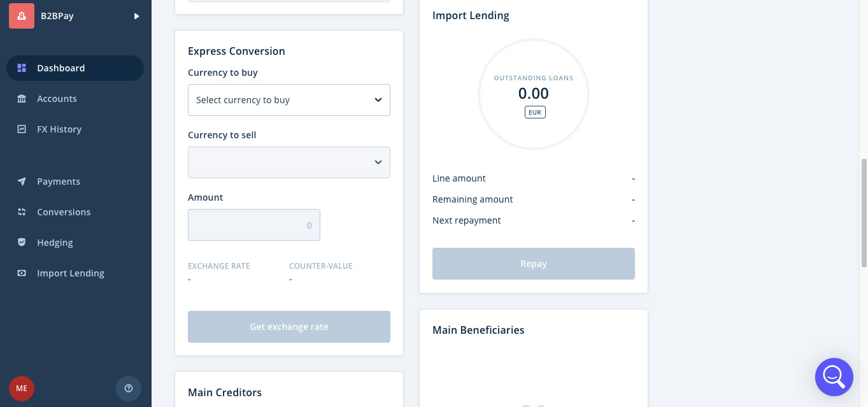Go to the Accounts menu item
868x407 pixels.
(57, 99)
